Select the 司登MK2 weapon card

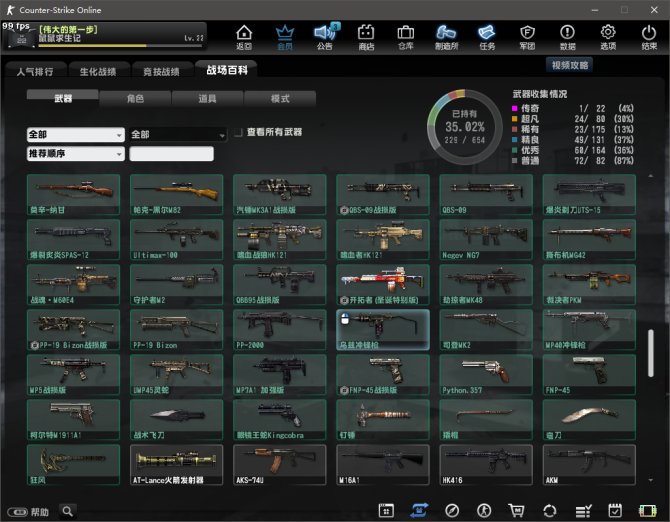[x=486, y=330]
